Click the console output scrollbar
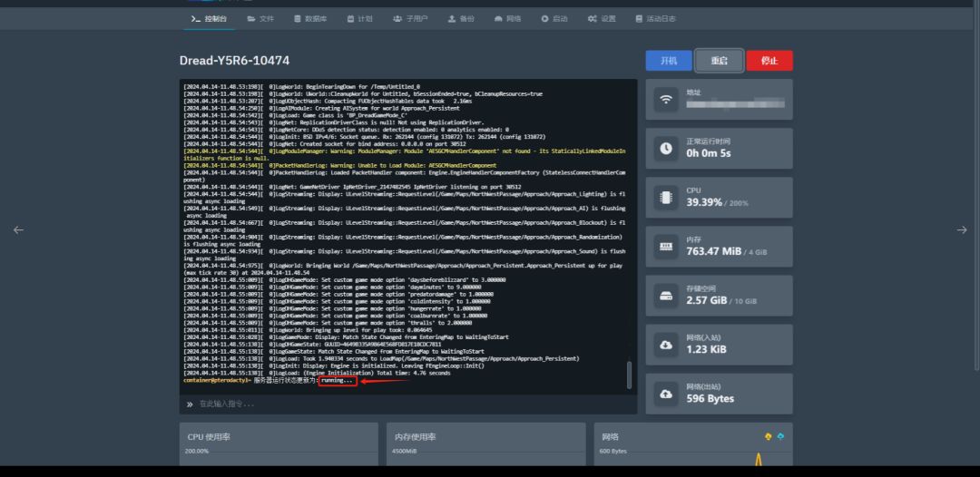Screen dimensions: 980x477 pyautogui.click(x=629, y=376)
